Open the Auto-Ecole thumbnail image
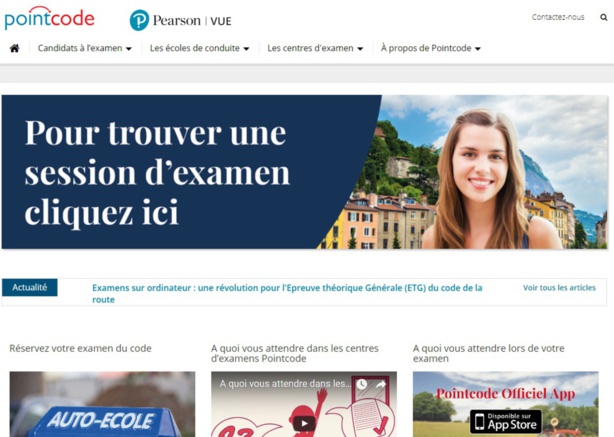Viewport: 614px width, 437px height. tap(102, 404)
